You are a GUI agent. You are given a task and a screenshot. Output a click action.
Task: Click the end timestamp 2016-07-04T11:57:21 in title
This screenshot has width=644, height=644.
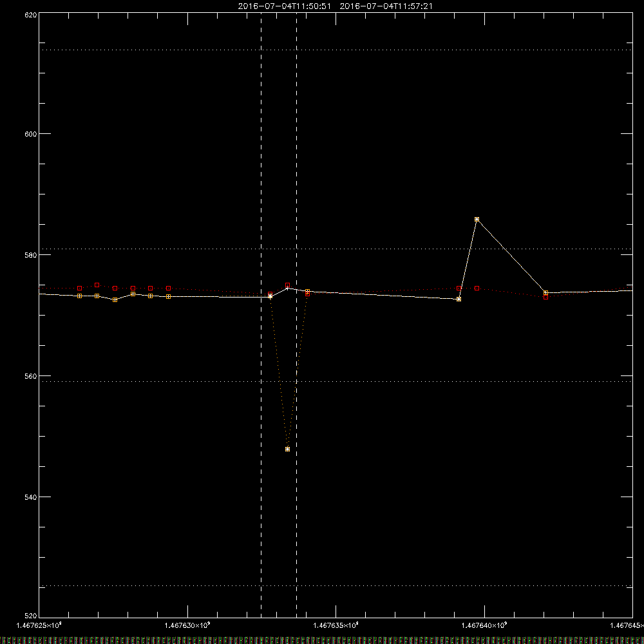(x=386, y=6)
